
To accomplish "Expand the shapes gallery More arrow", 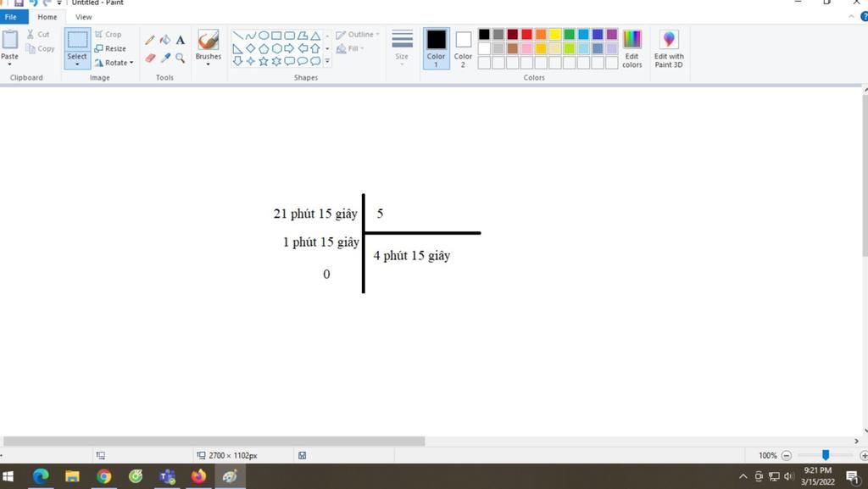I will 327,61.
